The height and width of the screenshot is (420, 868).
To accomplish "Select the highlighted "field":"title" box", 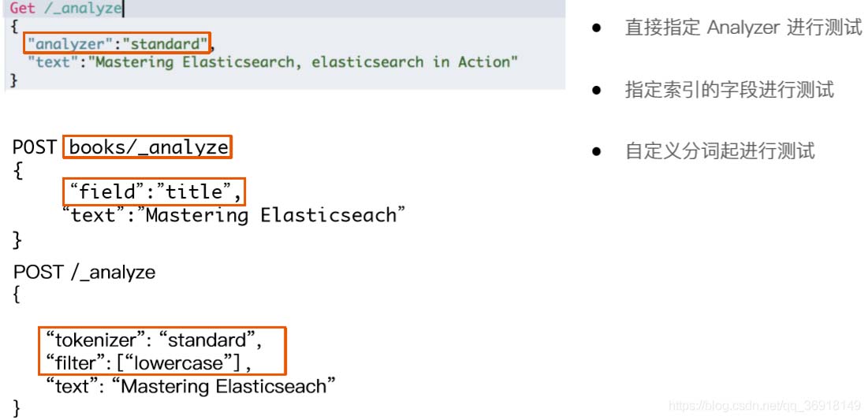I will pyautogui.click(x=155, y=191).
